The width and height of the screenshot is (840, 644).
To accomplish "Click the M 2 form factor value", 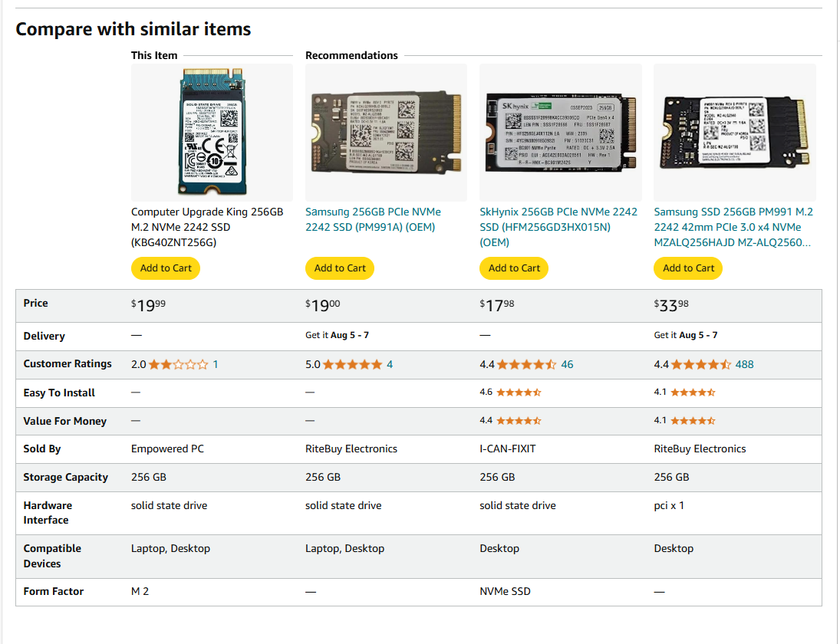I will pos(140,592).
